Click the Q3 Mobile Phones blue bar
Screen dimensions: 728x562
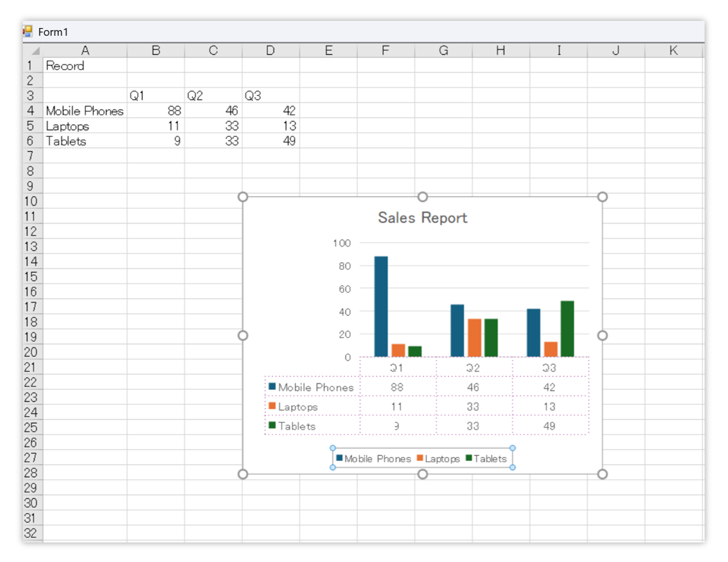click(x=534, y=333)
